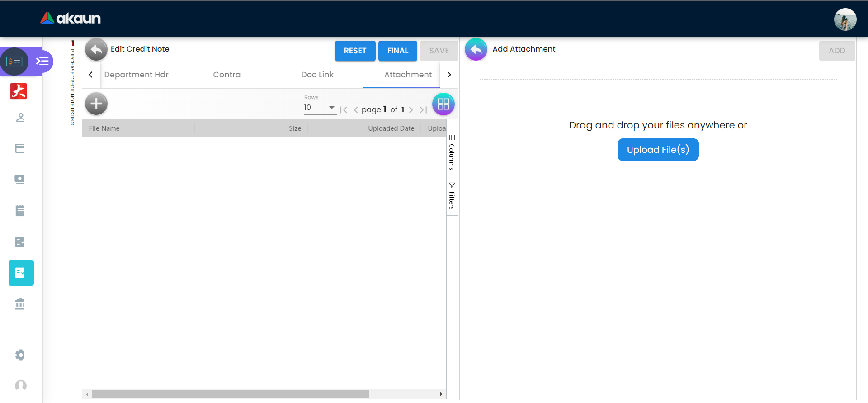
Task: Click the horizontal scrollbar thumb
Action: pyautogui.click(x=231, y=394)
